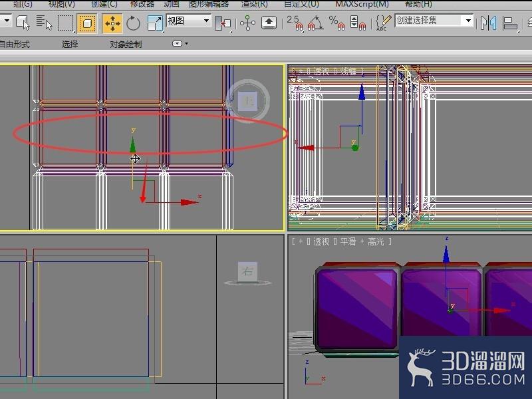This screenshot has height=399, width=532.
Task: Open the 创建选择集 dropdown
Action: [434, 21]
